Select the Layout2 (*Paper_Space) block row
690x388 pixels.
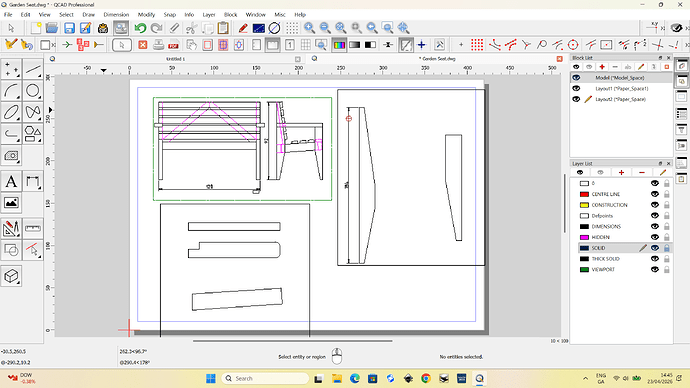point(621,99)
